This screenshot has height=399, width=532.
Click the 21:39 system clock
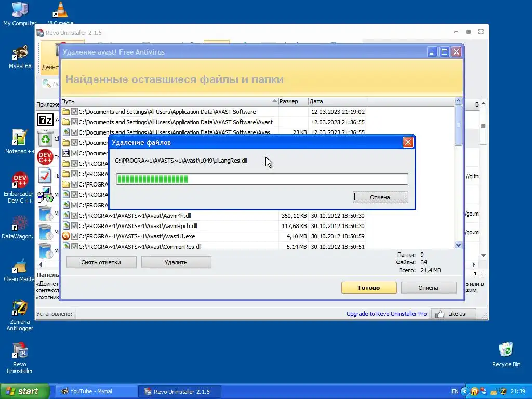(518, 392)
